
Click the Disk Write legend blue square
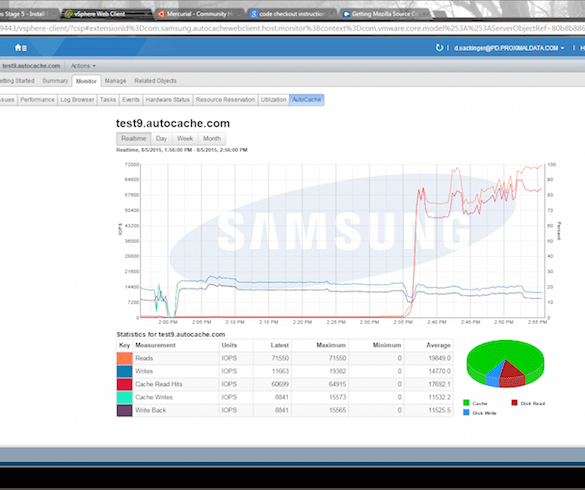click(466, 412)
